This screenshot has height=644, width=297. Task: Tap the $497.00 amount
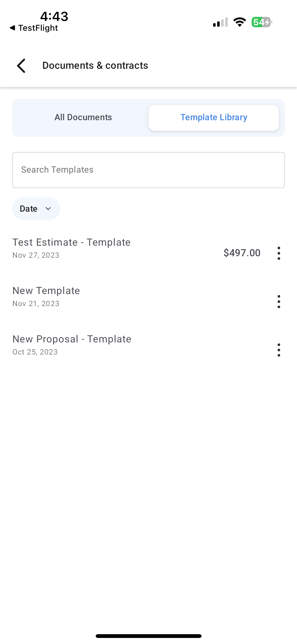tap(242, 253)
